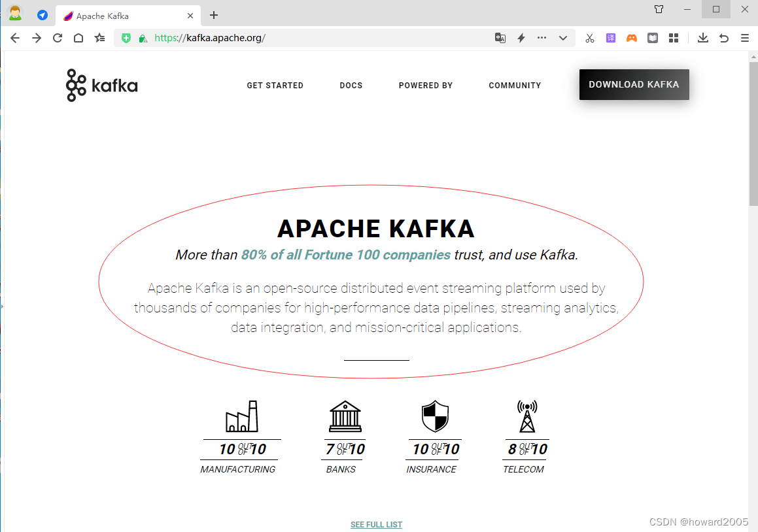Click the scissors screenshot tool icon
The height and width of the screenshot is (532, 758).
point(590,38)
